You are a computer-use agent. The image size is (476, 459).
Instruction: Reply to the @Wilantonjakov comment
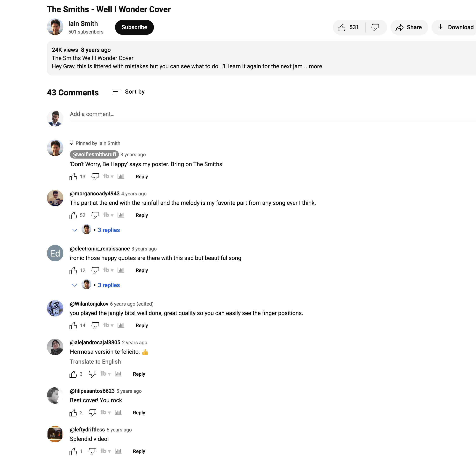click(142, 326)
